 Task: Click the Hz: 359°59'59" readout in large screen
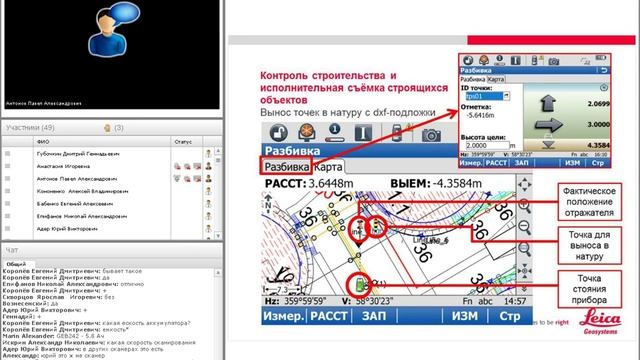pyautogui.click(x=295, y=301)
